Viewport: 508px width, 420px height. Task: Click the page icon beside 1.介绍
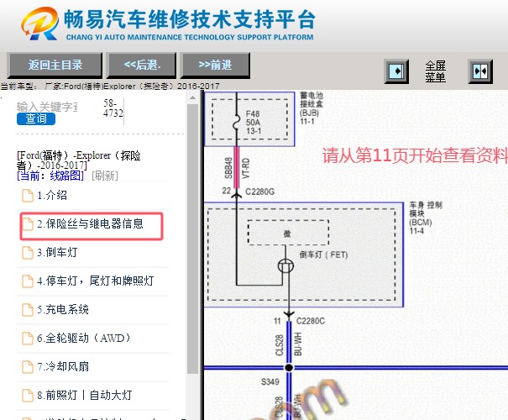click(x=28, y=196)
